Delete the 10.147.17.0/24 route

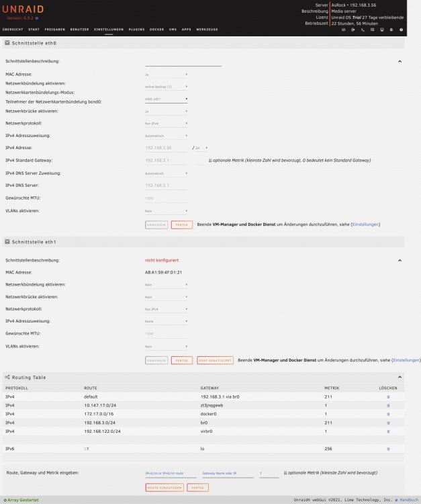tap(388, 406)
